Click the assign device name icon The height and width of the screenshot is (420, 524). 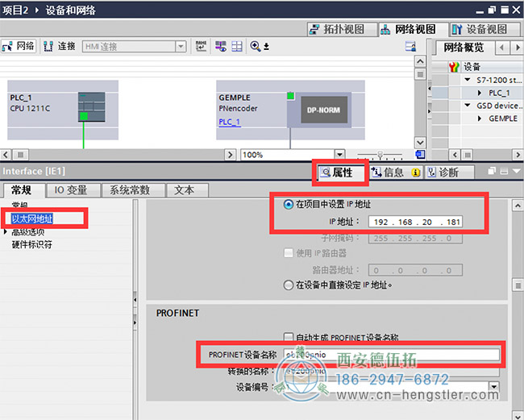click(x=201, y=46)
